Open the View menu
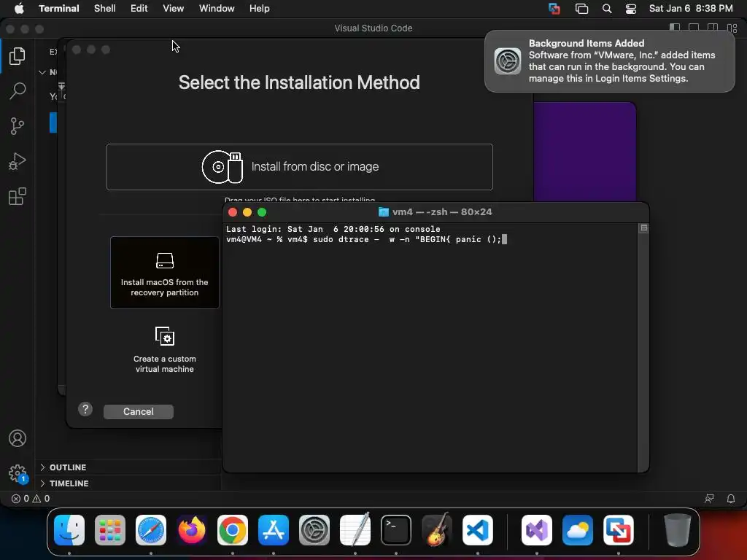 174,9
